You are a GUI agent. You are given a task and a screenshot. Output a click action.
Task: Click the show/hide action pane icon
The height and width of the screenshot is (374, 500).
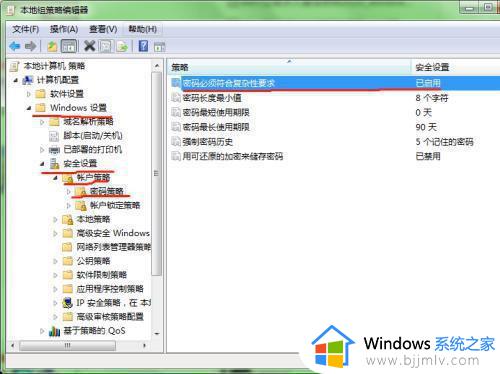click(160, 47)
